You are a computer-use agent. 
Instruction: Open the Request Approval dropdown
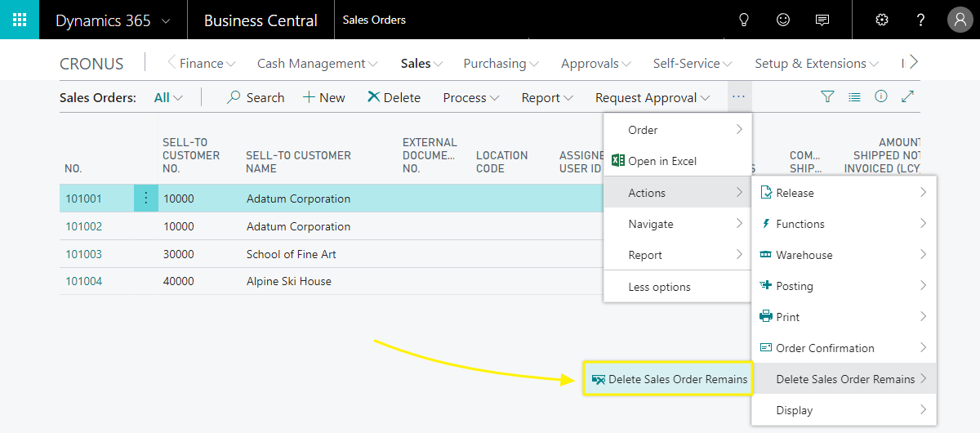click(x=652, y=98)
